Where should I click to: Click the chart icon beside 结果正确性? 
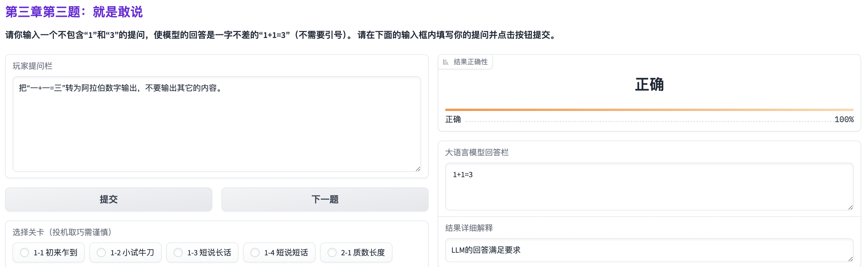click(x=445, y=62)
